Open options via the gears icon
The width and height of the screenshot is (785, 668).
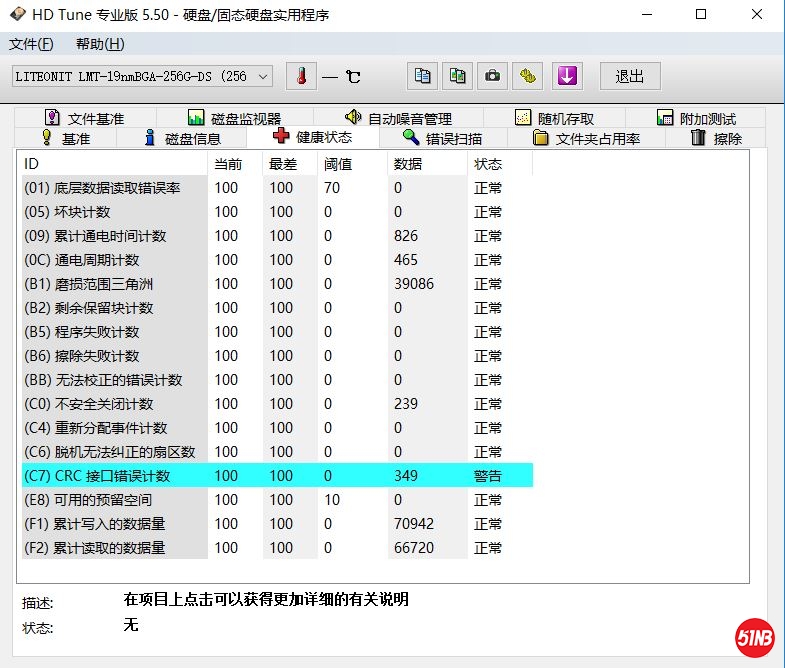[527, 76]
